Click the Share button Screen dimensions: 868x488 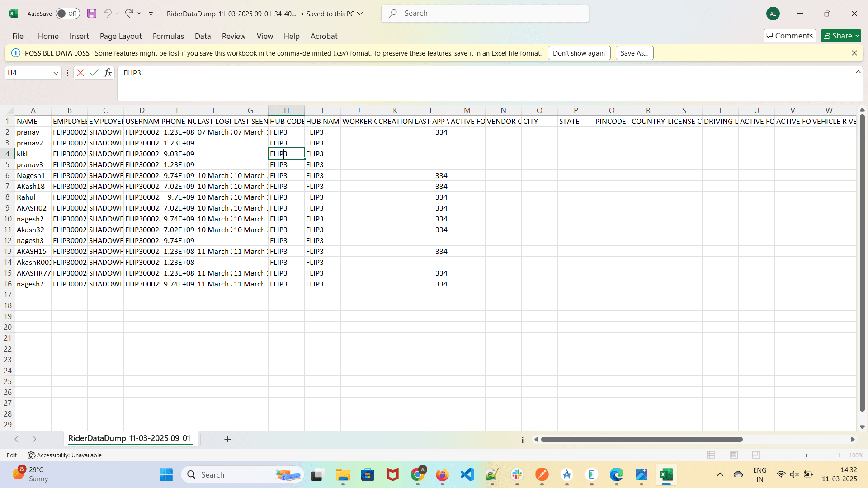(841, 36)
